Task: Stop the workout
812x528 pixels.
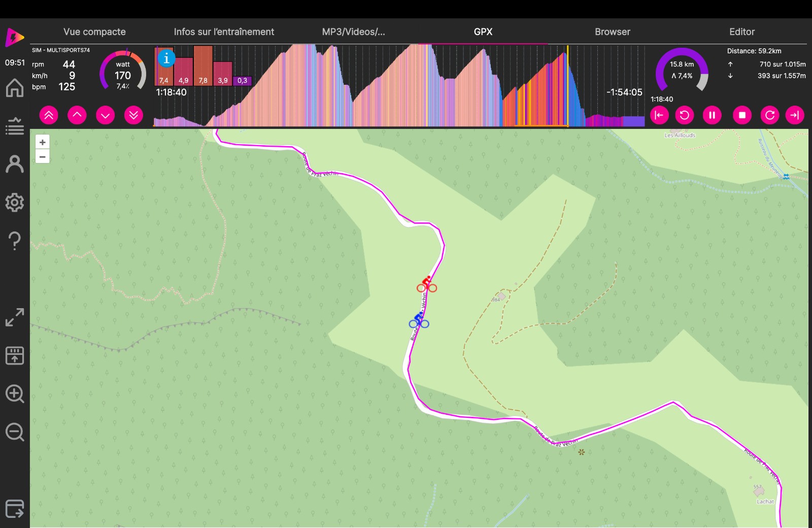Action: [x=742, y=115]
